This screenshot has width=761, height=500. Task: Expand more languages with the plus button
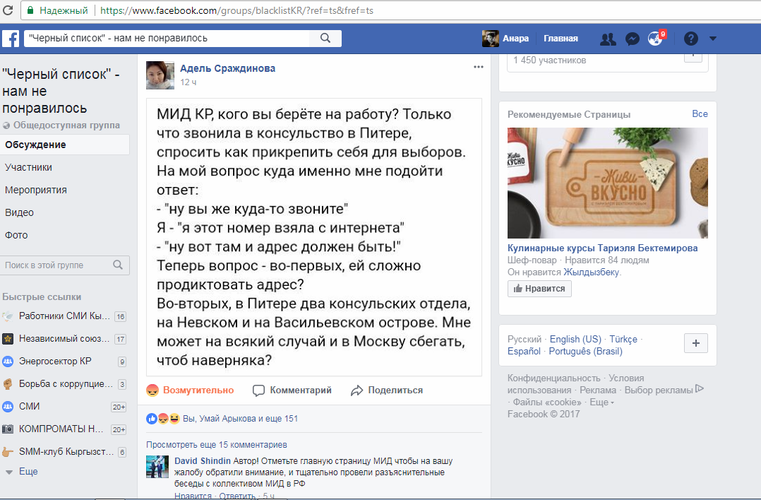695,343
